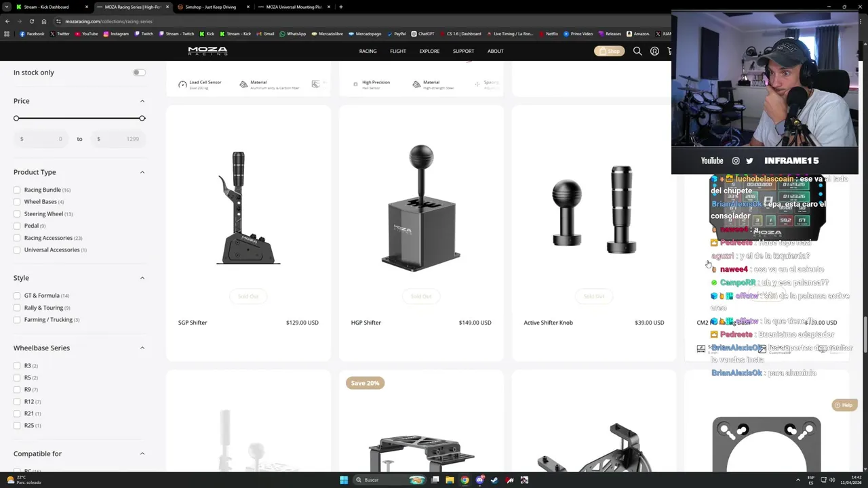Open Task View from the taskbar
The image size is (868, 488).
coord(435,480)
